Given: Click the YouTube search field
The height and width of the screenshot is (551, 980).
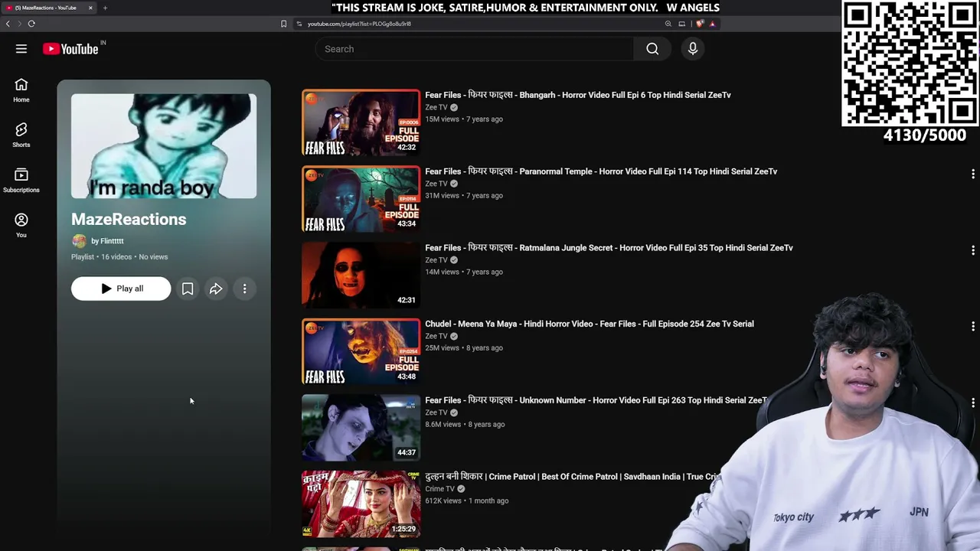Looking at the screenshot, I should (475, 49).
